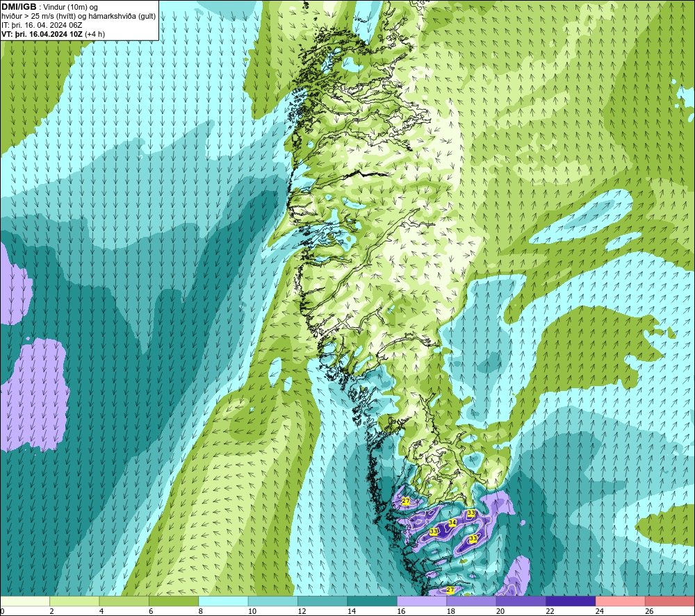Select the medium green 4–6 m/s swatch
The width and height of the screenshot is (695, 616).
pyautogui.click(x=124, y=601)
